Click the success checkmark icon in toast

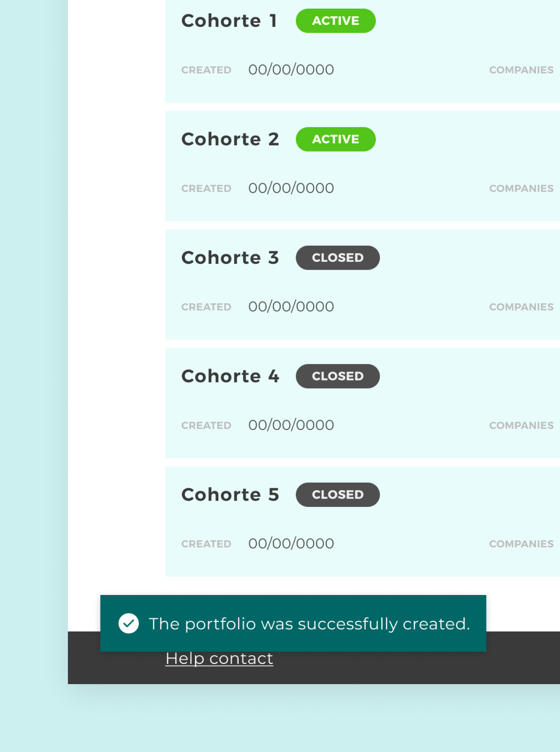click(x=129, y=623)
